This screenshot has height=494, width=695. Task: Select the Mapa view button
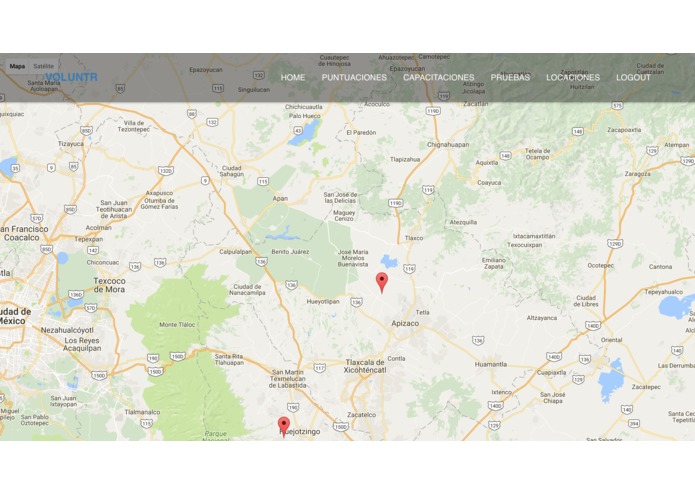(17, 66)
